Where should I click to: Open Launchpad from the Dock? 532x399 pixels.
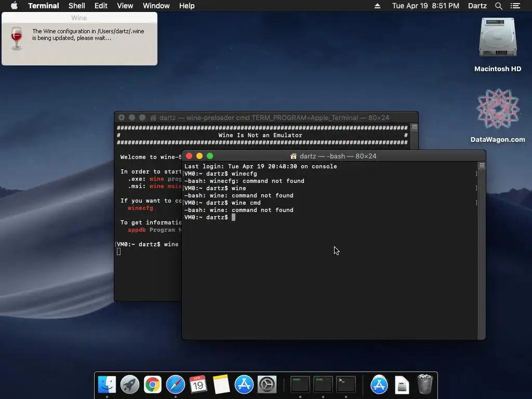[129, 385]
